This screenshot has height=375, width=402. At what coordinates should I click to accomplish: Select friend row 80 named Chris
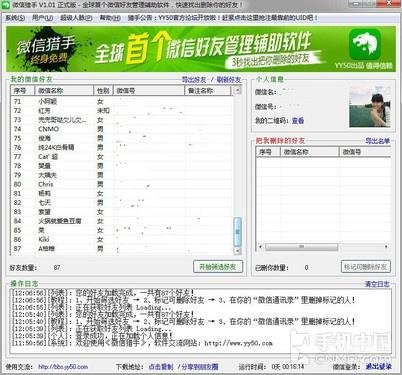click(x=122, y=184)
